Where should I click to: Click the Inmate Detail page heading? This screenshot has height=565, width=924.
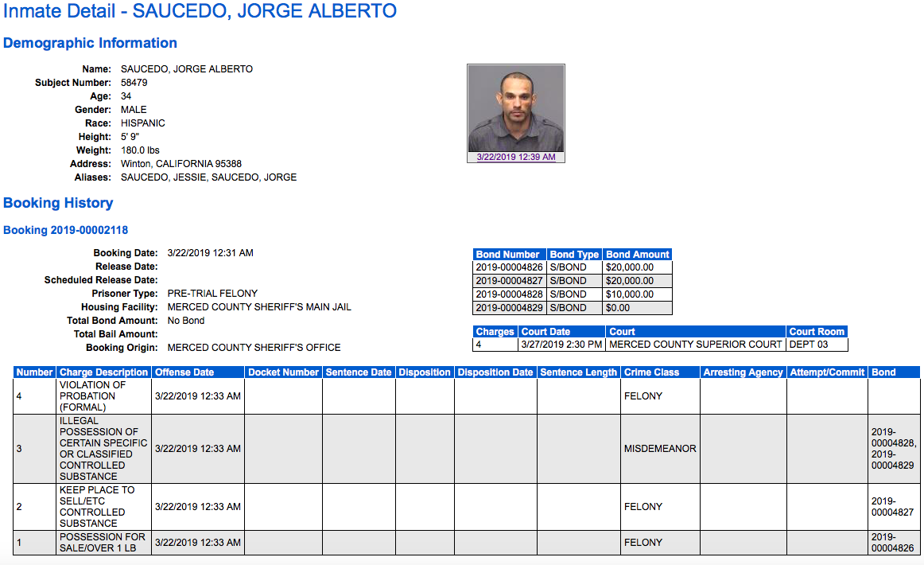click(x=200, y=10)
